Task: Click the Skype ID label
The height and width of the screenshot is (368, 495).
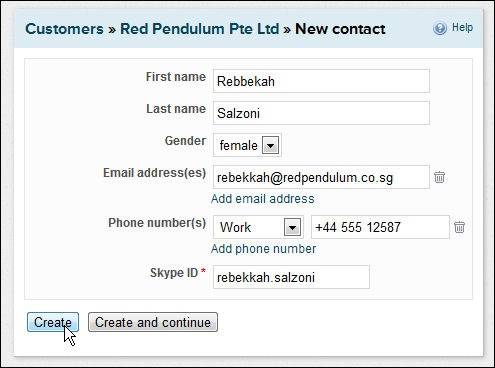Action: tap(174, 273)
